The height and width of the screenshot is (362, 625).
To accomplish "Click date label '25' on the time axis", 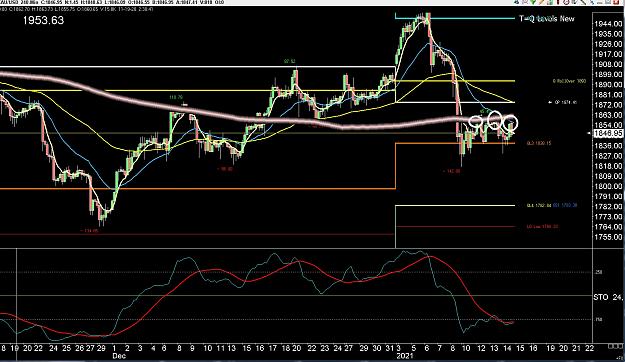I will (66, 348).
